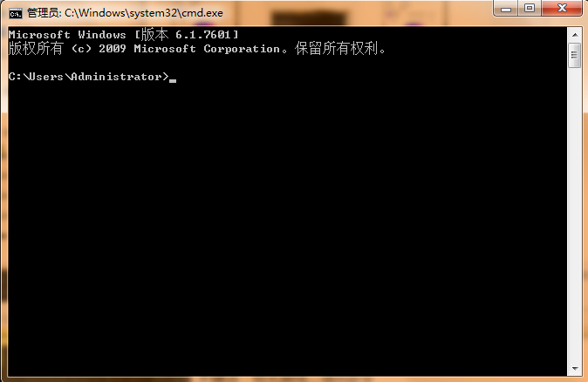Close the command prompt window
The image size is (588, 382).
562,8
